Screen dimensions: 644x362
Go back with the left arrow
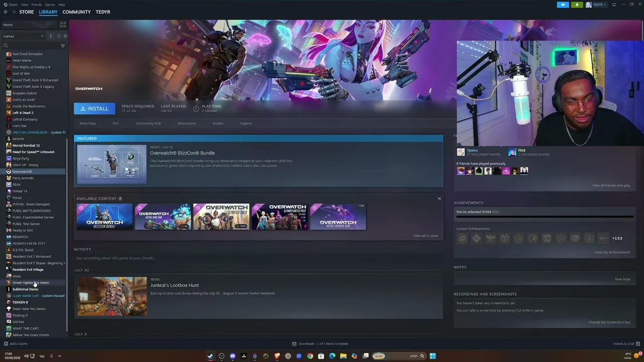pyautogui.click(x=6, y=12)
